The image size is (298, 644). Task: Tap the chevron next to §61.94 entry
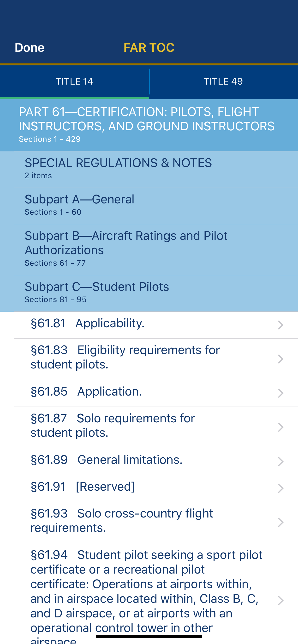click(x=280, y=600)
